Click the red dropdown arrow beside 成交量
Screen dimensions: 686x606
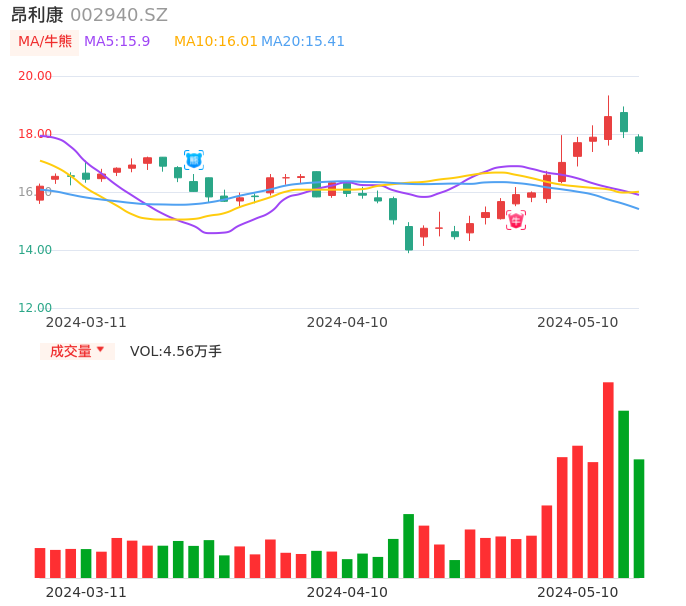tap(100, 351)
